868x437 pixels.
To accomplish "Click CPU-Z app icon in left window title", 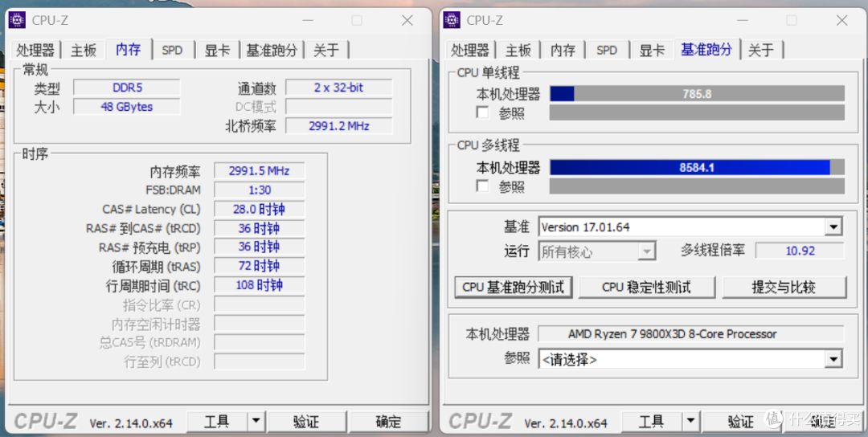I will [x=17, y=20].
